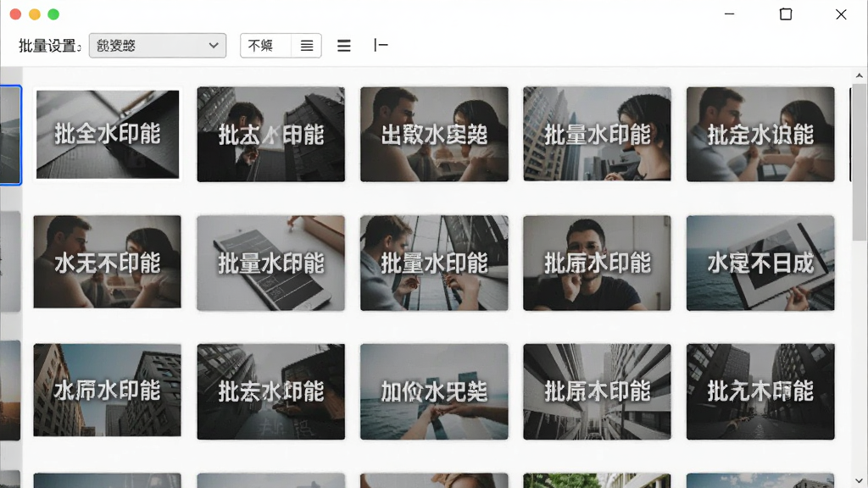
Task: Select the '批全水印能' notebook thumbnail
Action: [x=108, y=135]
